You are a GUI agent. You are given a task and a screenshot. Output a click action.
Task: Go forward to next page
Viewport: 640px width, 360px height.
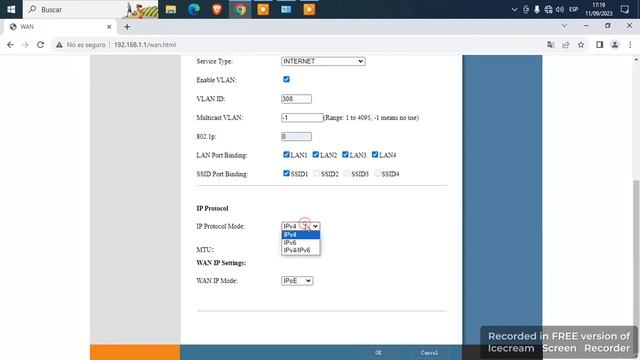click(25, 45)
